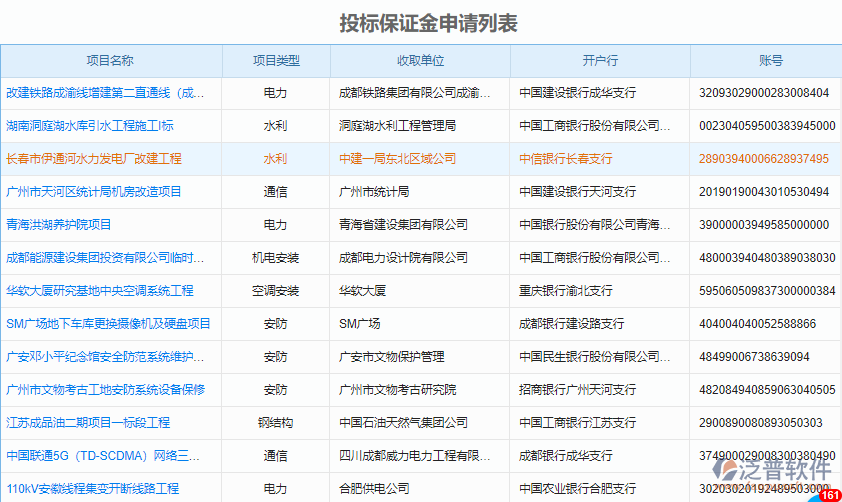This screenshot has height=502, width=842.
Task: Sort by 项目名称 column header
Action: [110, 61]
